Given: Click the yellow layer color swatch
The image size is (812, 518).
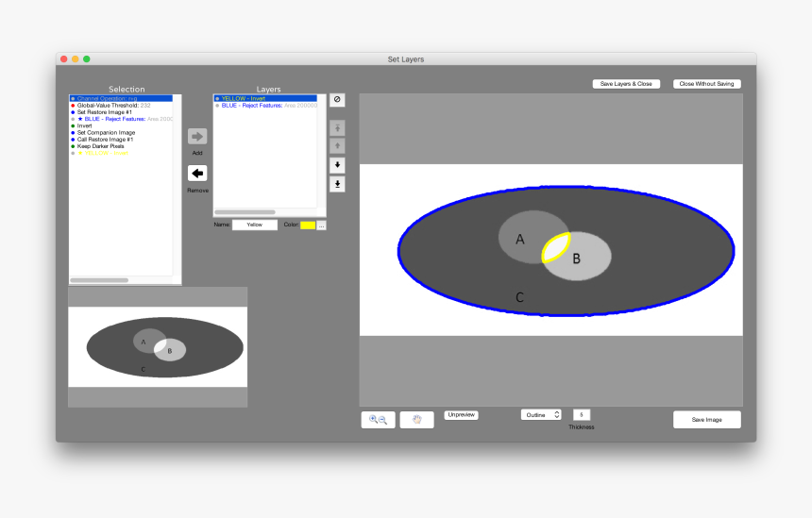Looking at the screenshot, I should point(307,226).
